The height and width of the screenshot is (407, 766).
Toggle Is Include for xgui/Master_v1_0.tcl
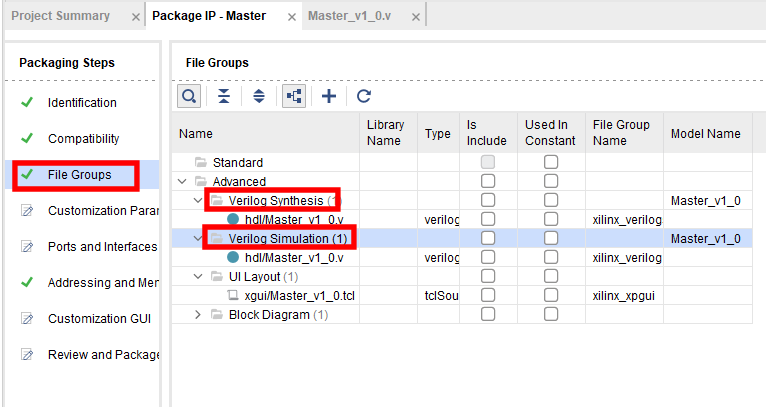[488, 296]
